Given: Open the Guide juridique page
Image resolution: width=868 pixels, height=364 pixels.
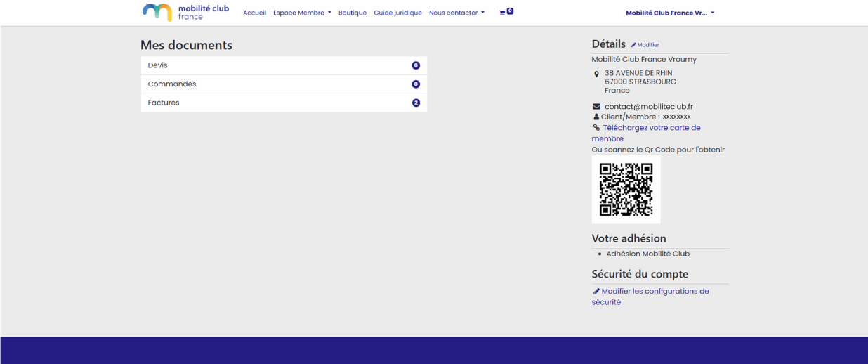Looking at the screenshot, I should [x=397, y=13].
